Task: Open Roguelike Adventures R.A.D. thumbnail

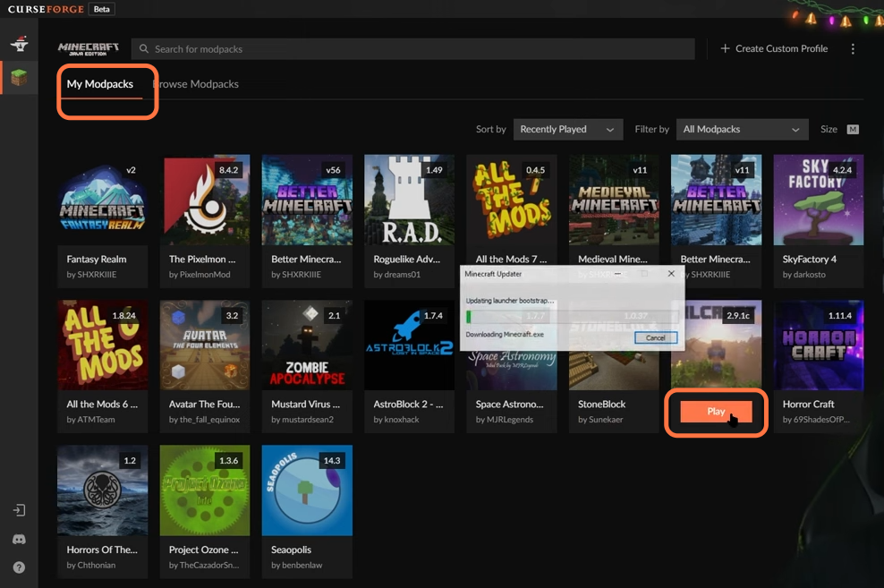Action: (x=409, y=200)
